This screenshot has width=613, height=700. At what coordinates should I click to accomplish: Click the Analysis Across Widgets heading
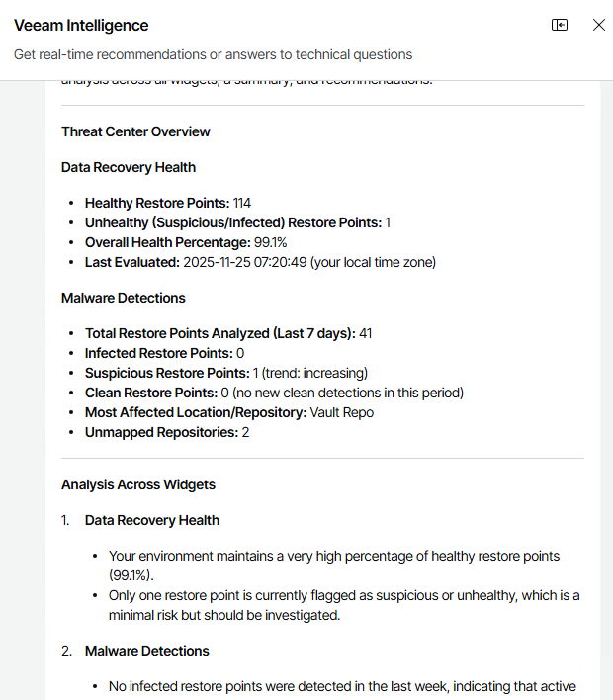tap(138, 484)
